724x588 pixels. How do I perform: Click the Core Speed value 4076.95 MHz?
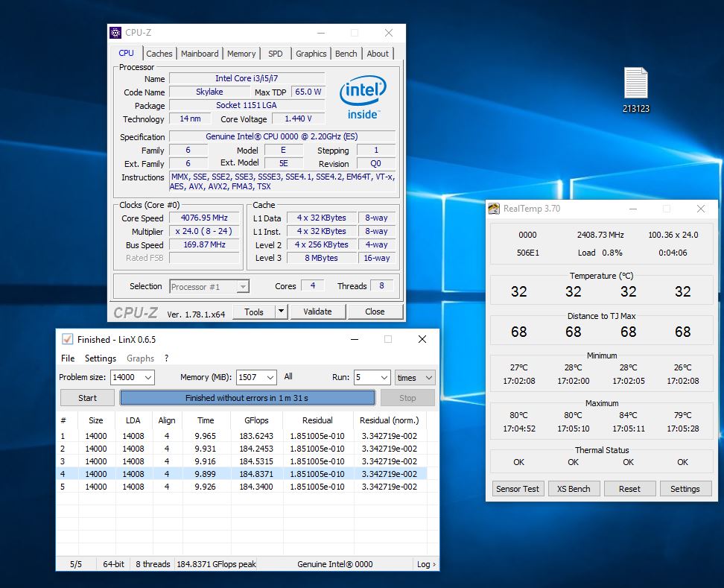(x=204, y=218)
